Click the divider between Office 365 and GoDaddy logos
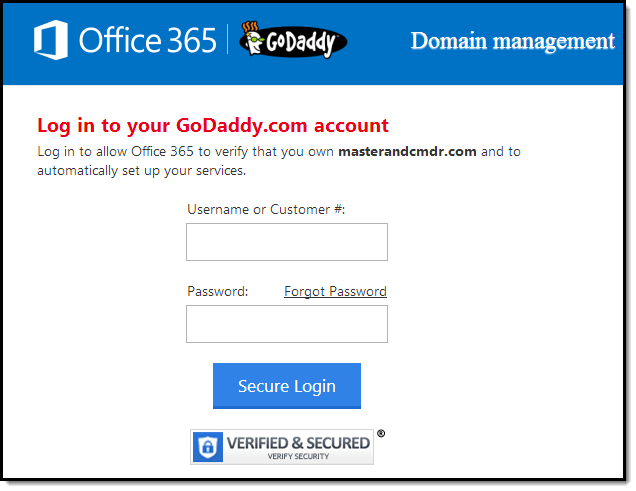The width and height of the screenshot is (636, 491). (228, 41)
